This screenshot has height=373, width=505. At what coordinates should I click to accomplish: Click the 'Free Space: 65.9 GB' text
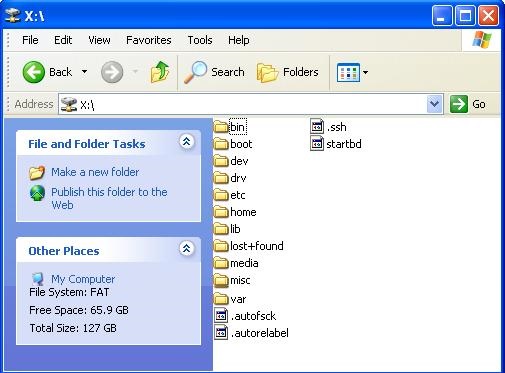[x=79, y=310]
